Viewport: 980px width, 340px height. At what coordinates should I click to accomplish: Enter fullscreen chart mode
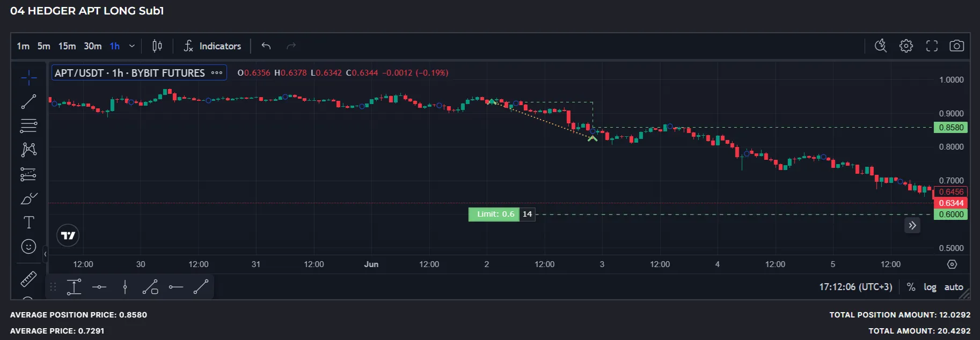click(x=932, y=46)
